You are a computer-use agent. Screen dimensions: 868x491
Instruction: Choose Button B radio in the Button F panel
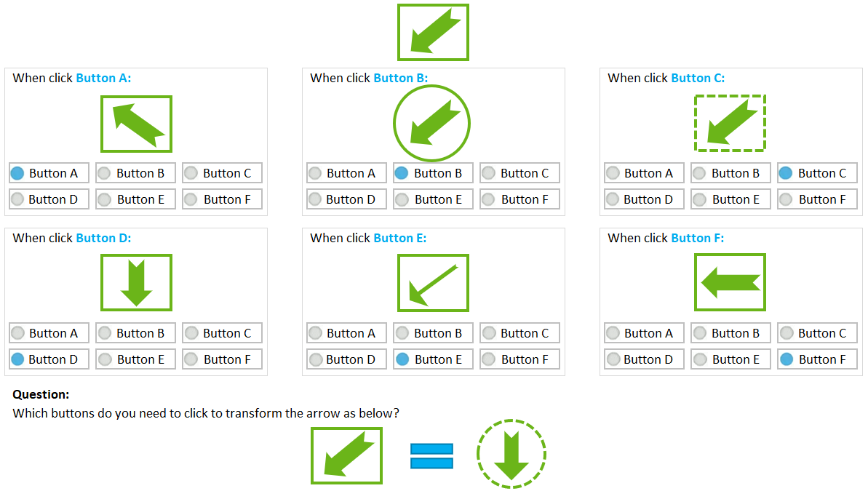(x=700, y=333)
